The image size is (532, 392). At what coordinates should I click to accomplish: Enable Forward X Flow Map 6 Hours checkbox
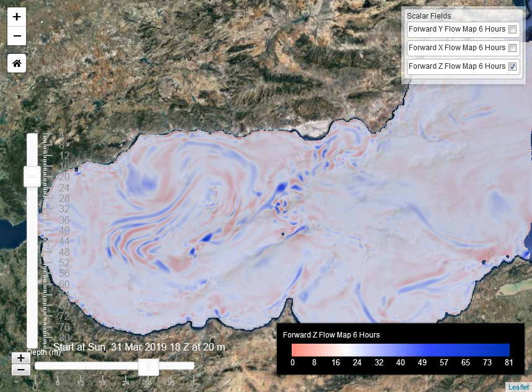[x=513, y=48]
